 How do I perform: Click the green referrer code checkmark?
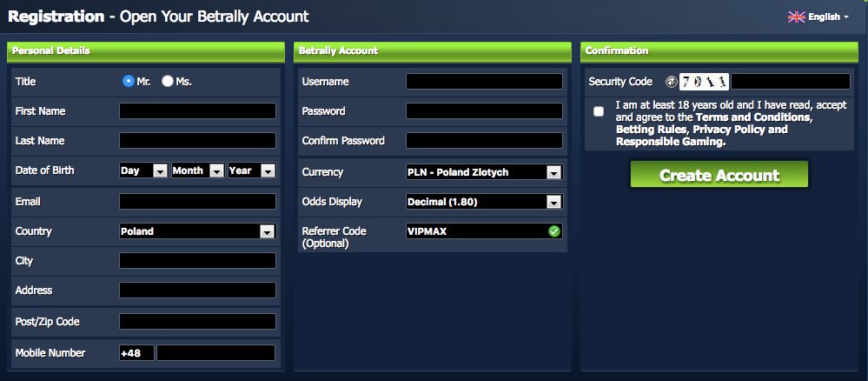pyautogui.click(x=554, y=231)
